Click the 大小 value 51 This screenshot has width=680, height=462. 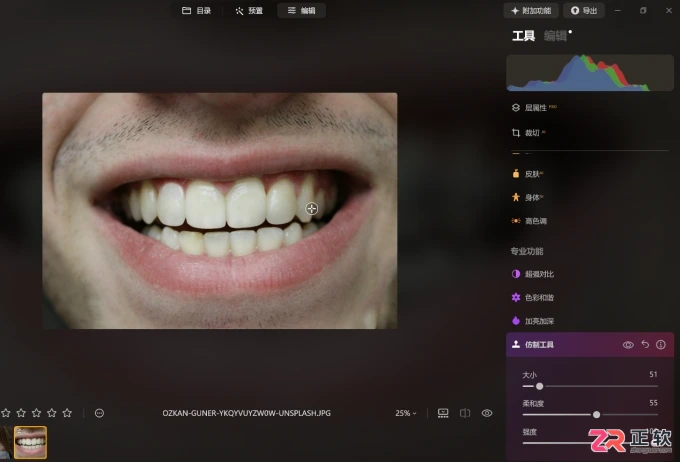click(653, 374)
